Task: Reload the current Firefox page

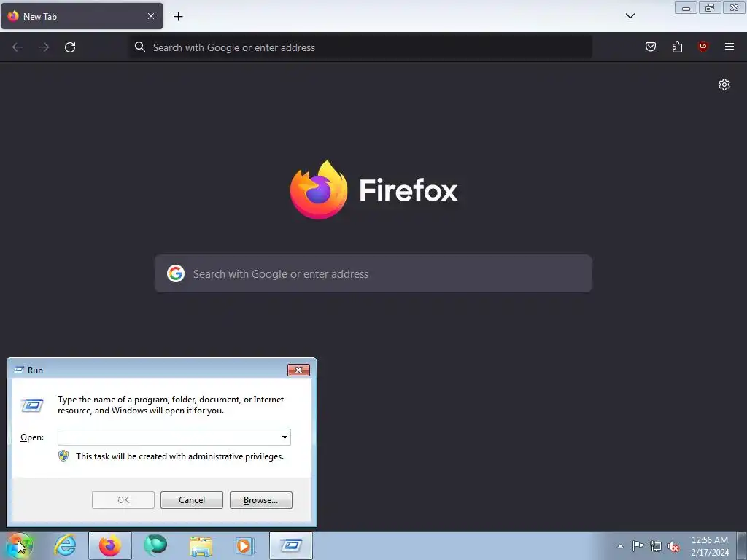Action: pos(70,47)
